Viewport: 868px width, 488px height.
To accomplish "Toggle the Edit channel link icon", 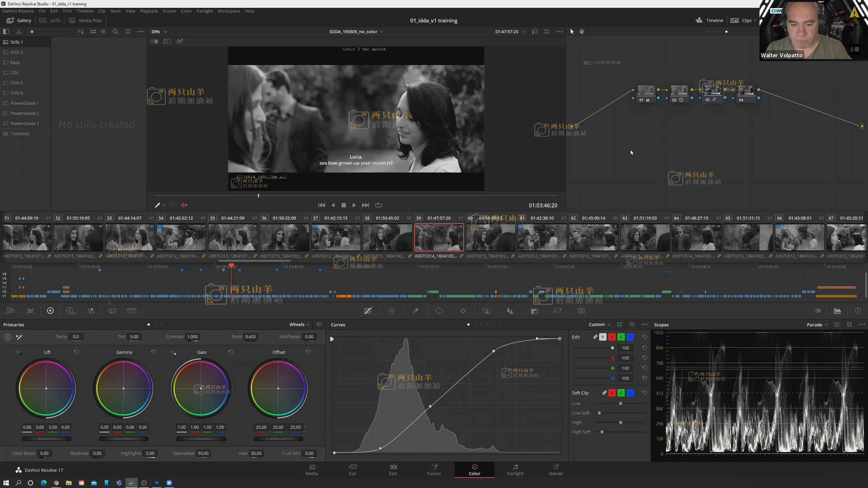I will click(595, 337).
